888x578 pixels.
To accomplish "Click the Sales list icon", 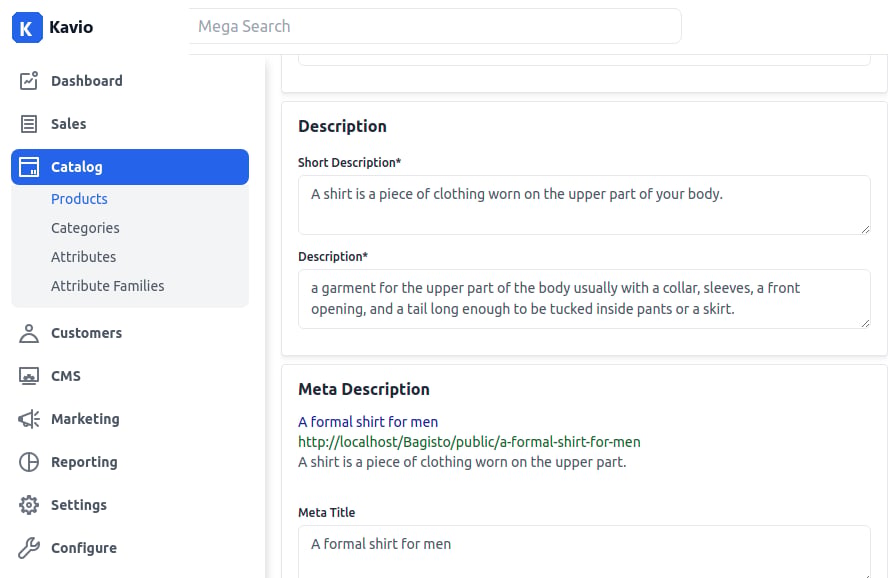I will [x=29, y=124].
